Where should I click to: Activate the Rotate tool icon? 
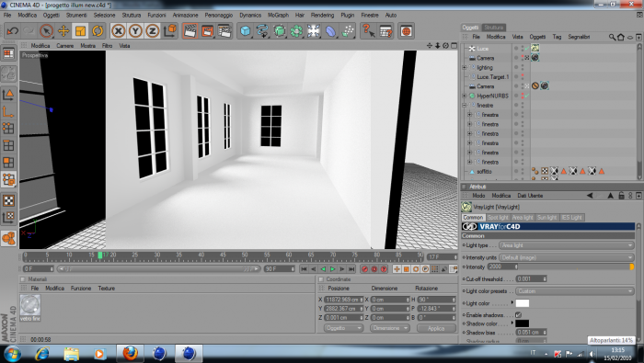(x=98, y=30)
